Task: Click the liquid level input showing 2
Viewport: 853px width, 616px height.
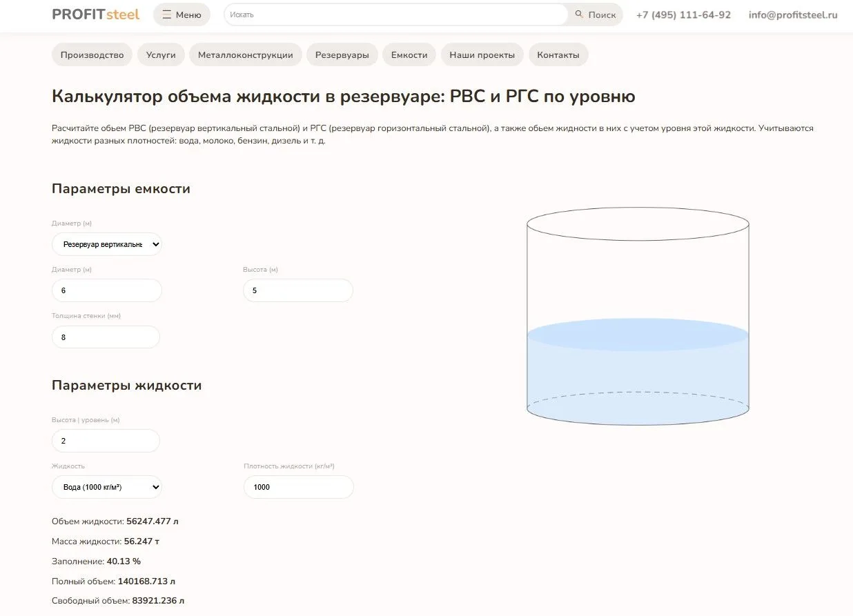Action: [x=106, y=441]
